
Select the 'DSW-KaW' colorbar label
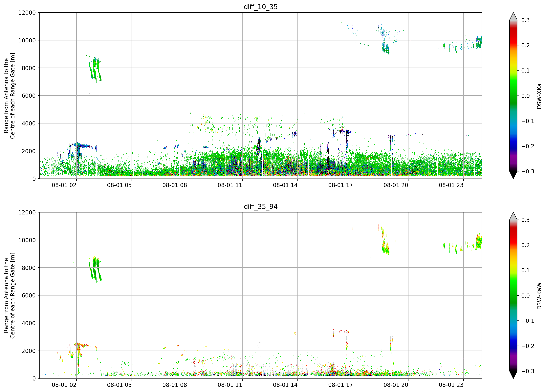pos(539,296)
